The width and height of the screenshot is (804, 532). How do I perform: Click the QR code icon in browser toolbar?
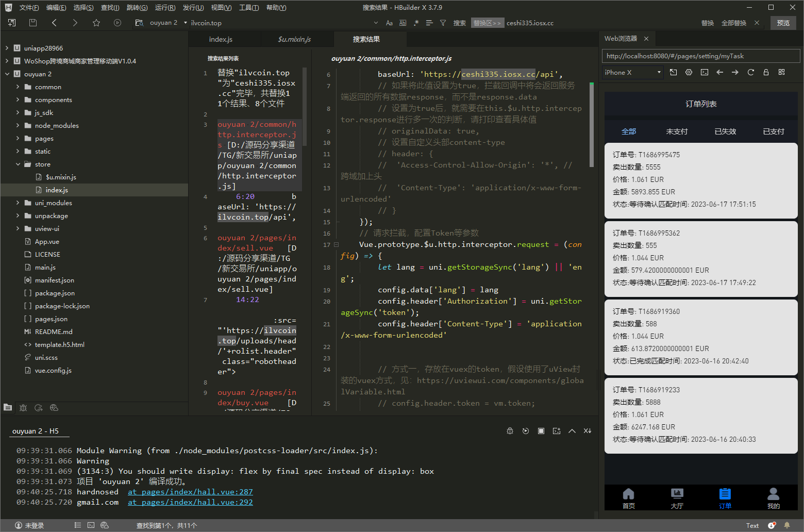pyautogui.click(x=781, y=72)
